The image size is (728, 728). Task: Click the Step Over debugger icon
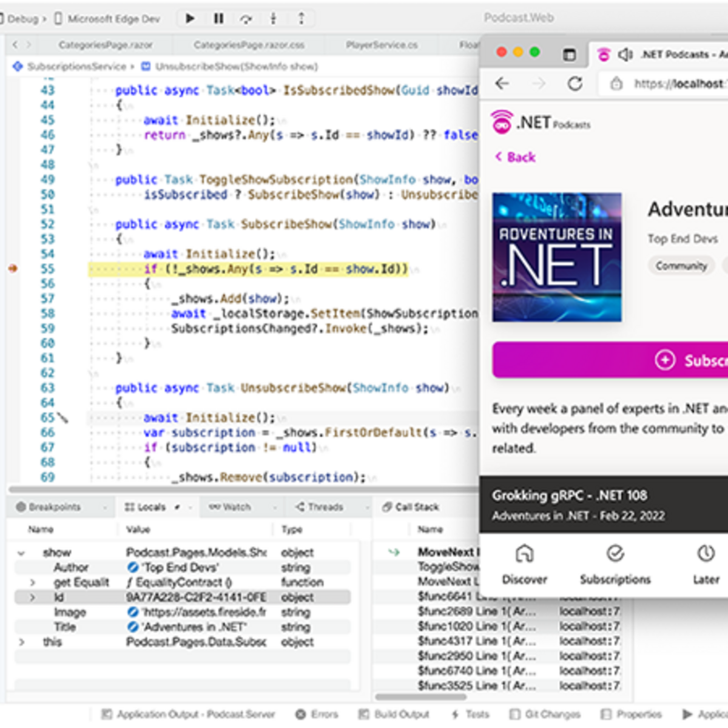(246, 18)
